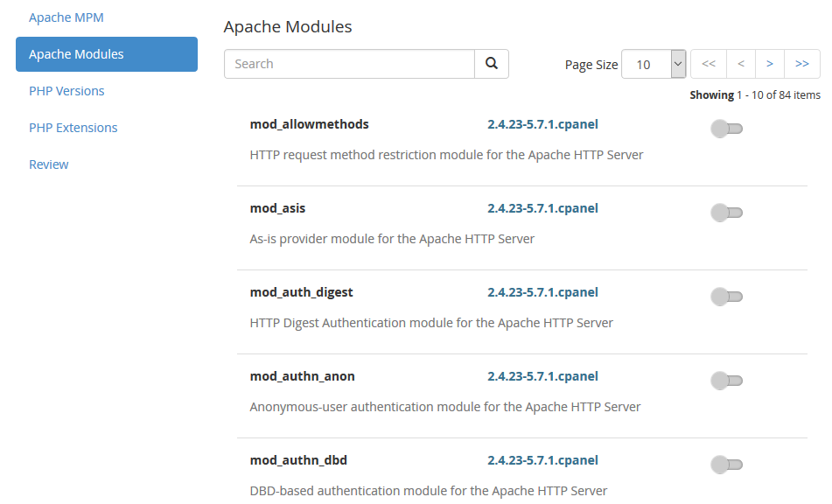Click 'Showing 1 - 10 of 84 items' text

(755, 95)
